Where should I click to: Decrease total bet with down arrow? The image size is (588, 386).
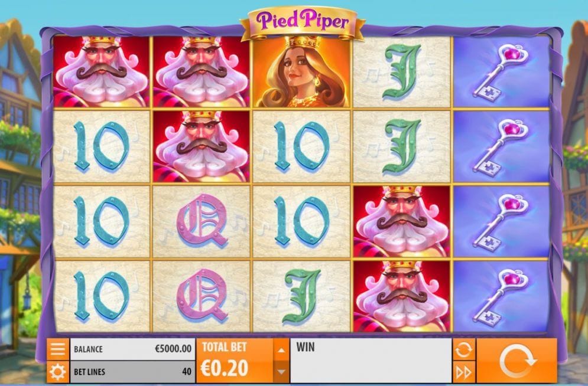click(281, 372)
